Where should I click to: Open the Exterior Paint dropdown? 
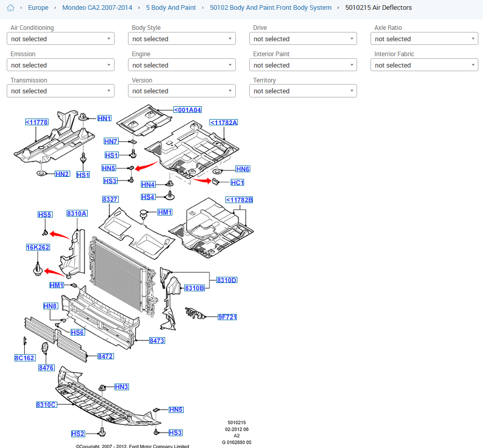(x=303, y=65)
